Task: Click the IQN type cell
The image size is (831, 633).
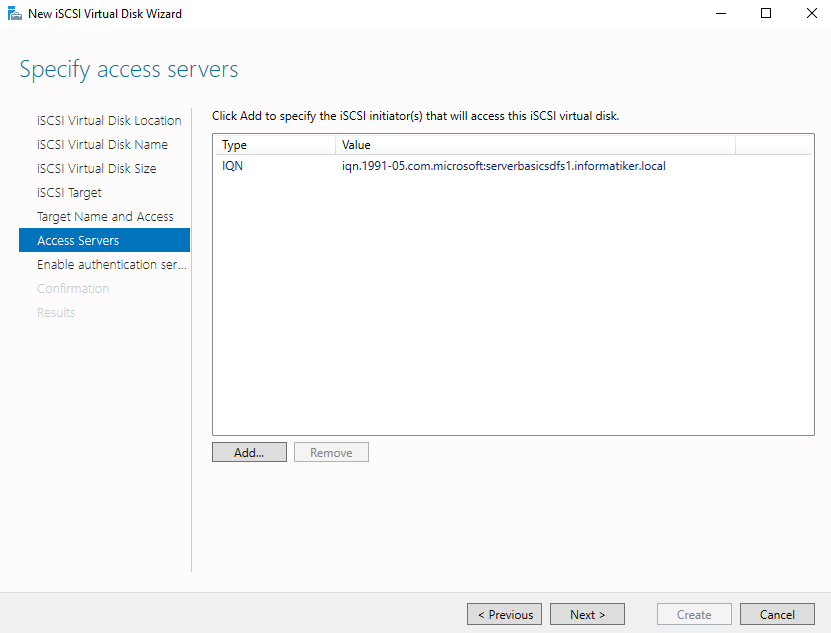Action: click(x=232, y=166)
